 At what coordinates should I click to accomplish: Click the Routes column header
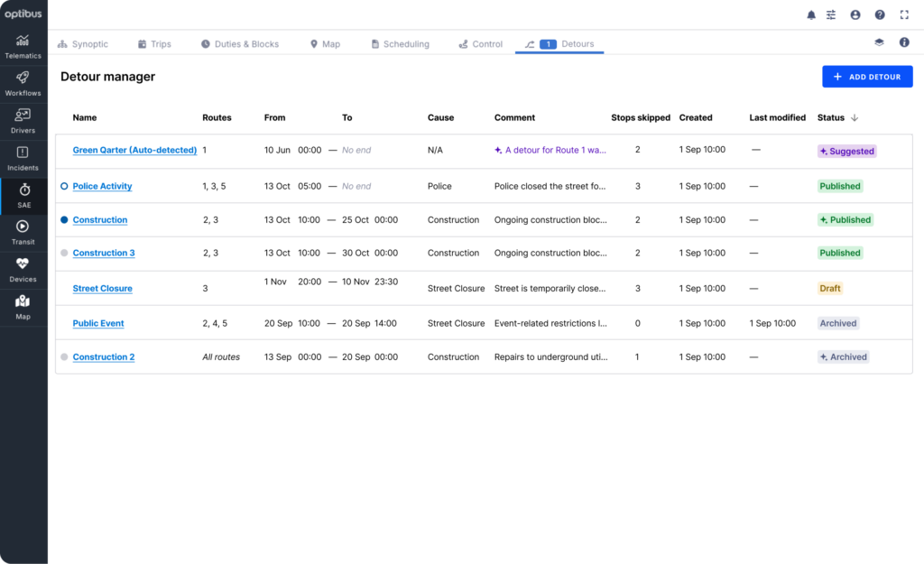(x=217, y=117)
